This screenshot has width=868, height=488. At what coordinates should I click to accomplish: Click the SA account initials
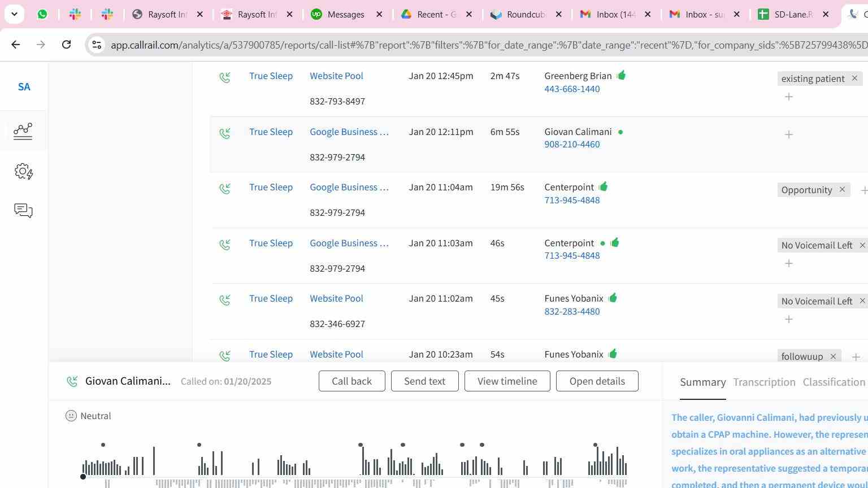coord(24,87)
